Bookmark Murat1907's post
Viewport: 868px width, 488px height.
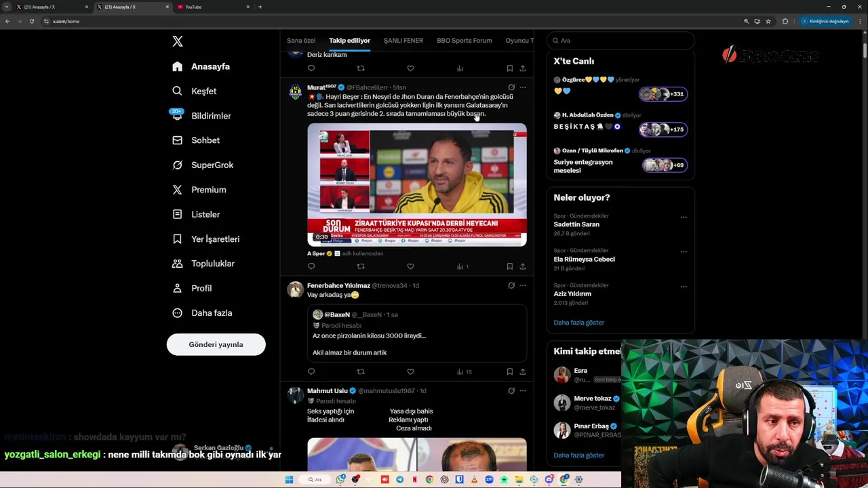coord(509,266)
